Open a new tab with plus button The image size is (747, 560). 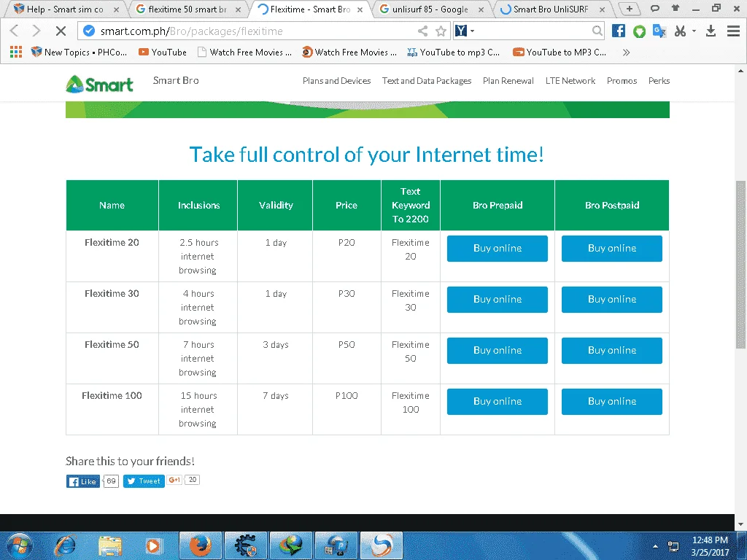pyautogui.click(x=630, y=9)
